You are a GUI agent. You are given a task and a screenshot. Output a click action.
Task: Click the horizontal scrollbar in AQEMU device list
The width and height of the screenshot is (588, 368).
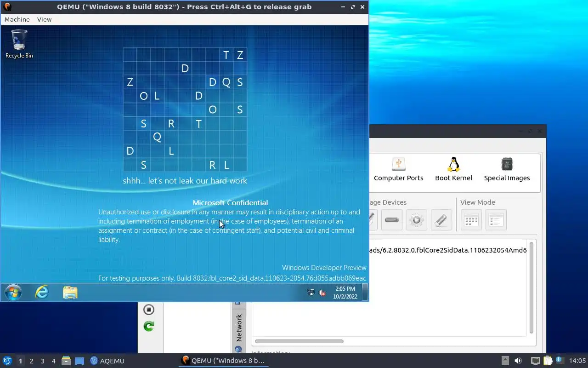coord(299,341)
